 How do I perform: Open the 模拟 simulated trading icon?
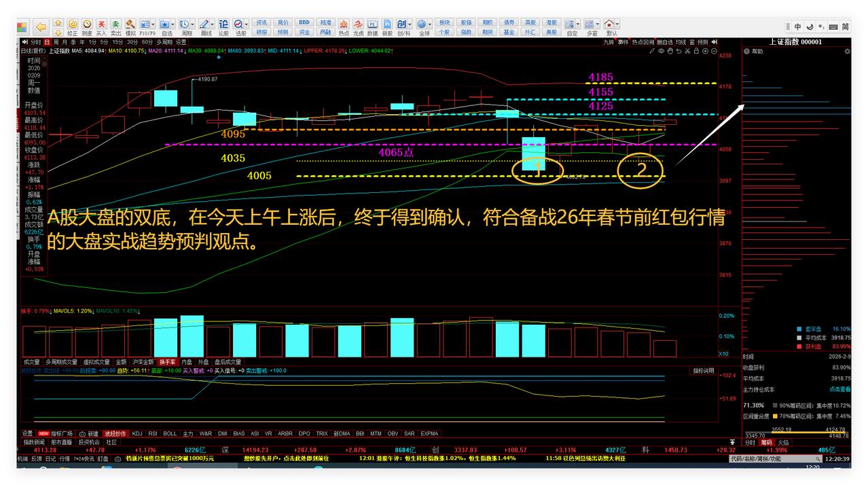(x=130, y=24)
